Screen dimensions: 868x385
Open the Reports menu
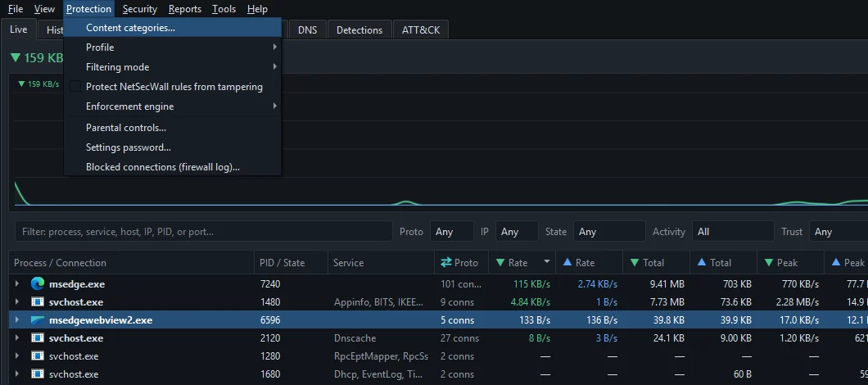point(185,9)
